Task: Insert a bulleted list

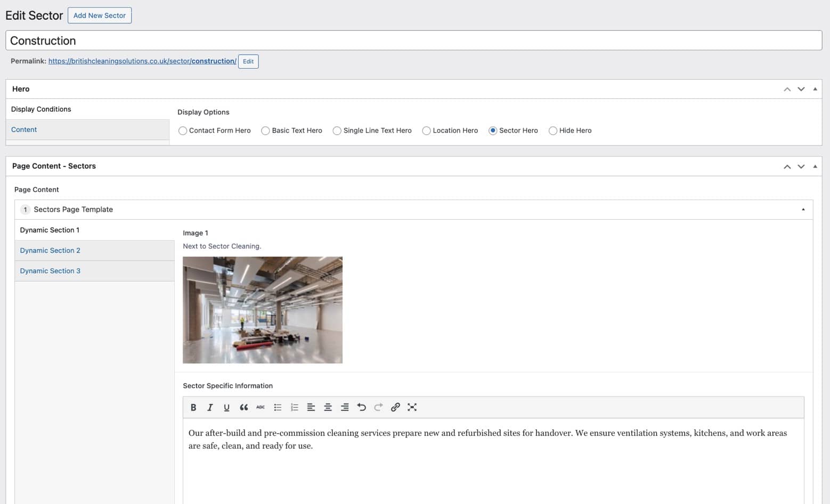Action: click(278, 407)
